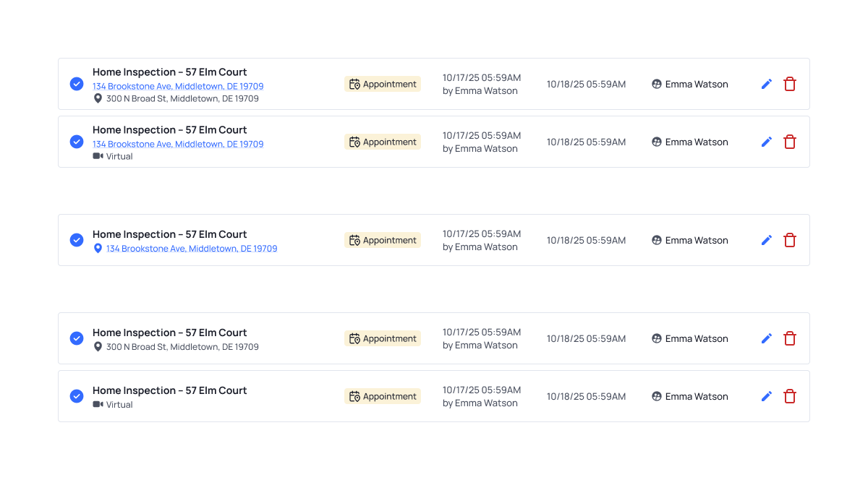
Task: Edit the row showing only the Virtual label
Action: coord(767,396)
